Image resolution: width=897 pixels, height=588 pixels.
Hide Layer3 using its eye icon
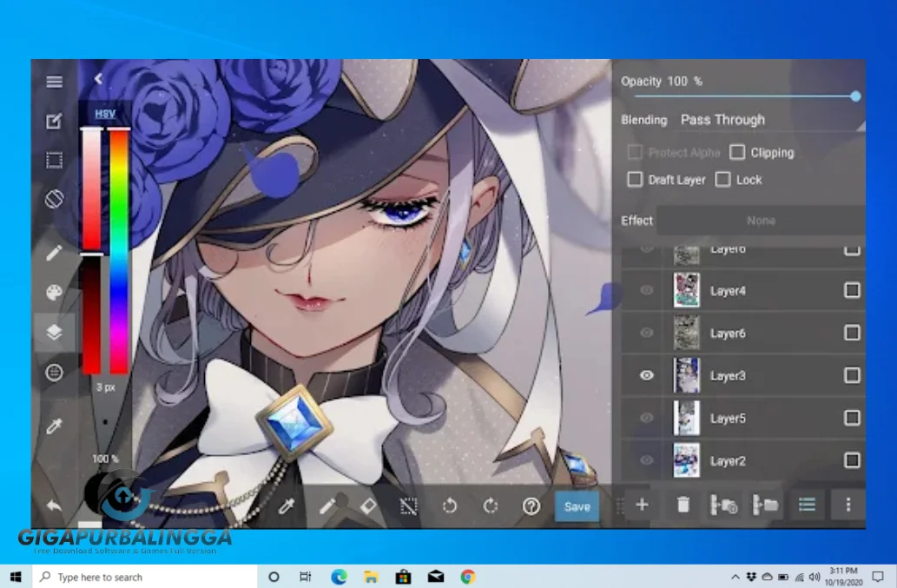coord(646,375)
